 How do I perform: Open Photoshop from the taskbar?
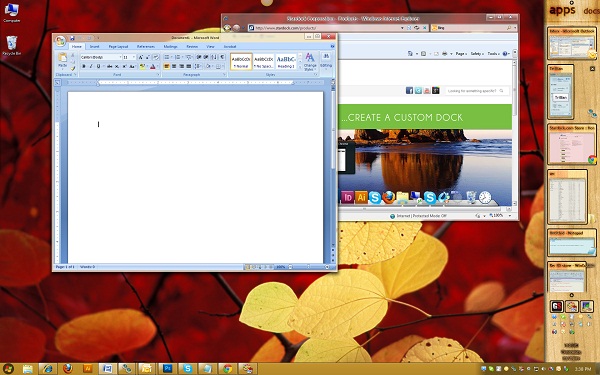click(167, 369)
